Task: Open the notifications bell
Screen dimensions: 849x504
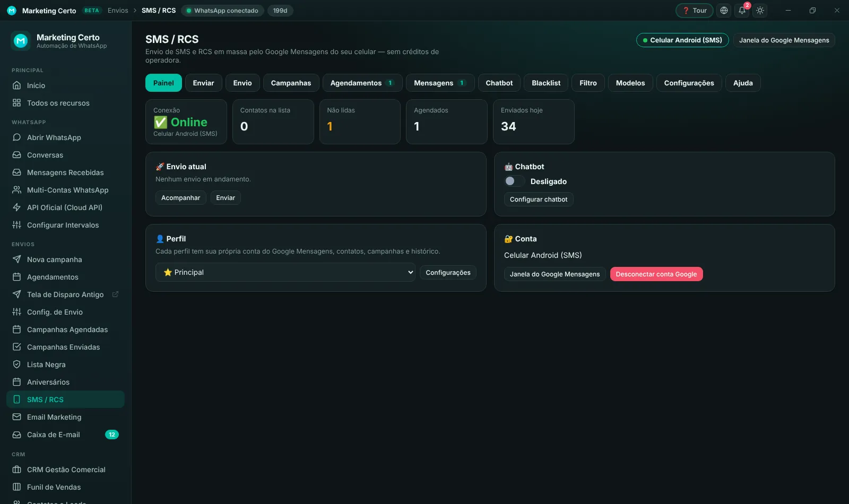Action: [742, 11]
